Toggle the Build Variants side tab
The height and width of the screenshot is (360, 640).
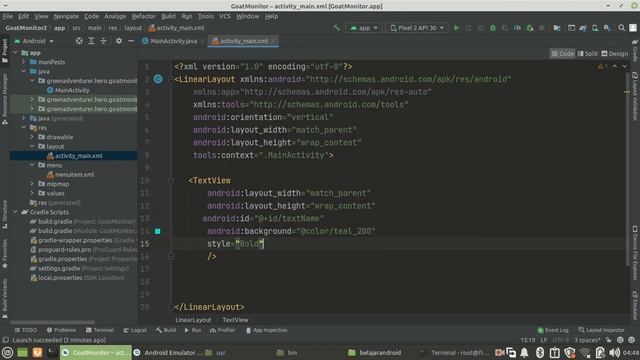(4, 298)
